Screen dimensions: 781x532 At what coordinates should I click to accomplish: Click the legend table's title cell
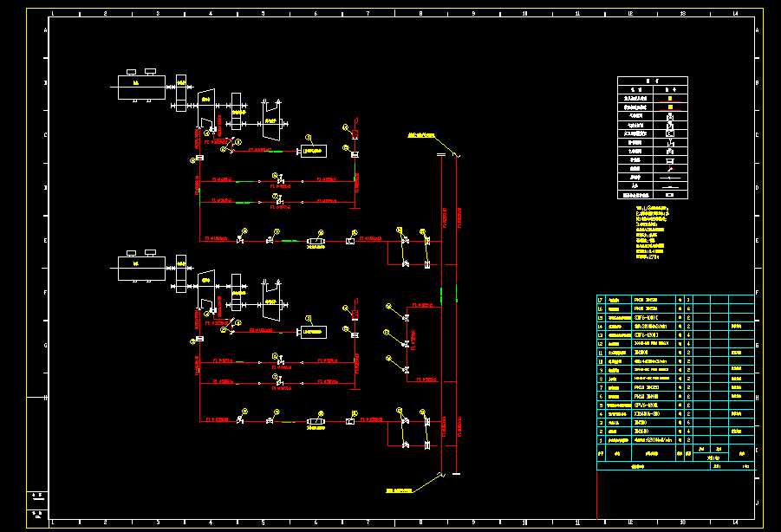653,81
